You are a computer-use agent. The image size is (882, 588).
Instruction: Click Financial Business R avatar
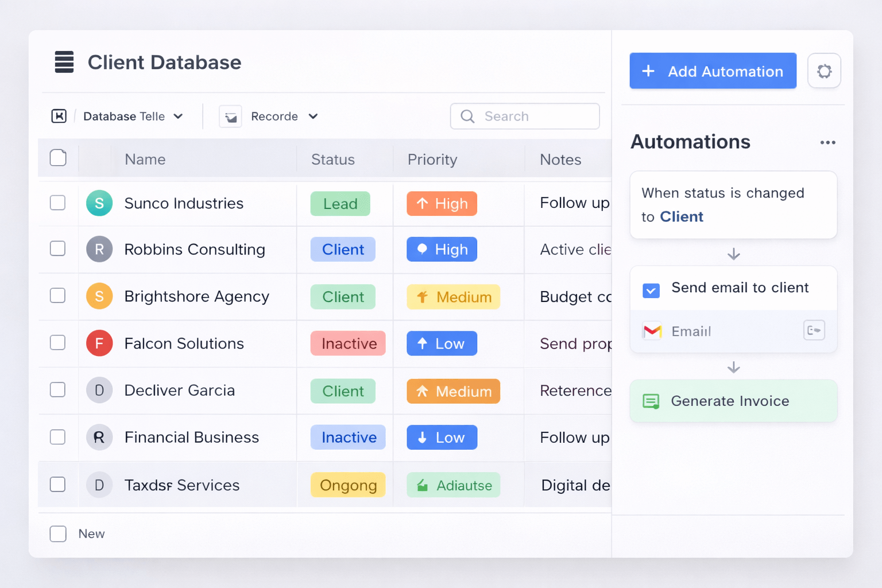tap(99, 438)
